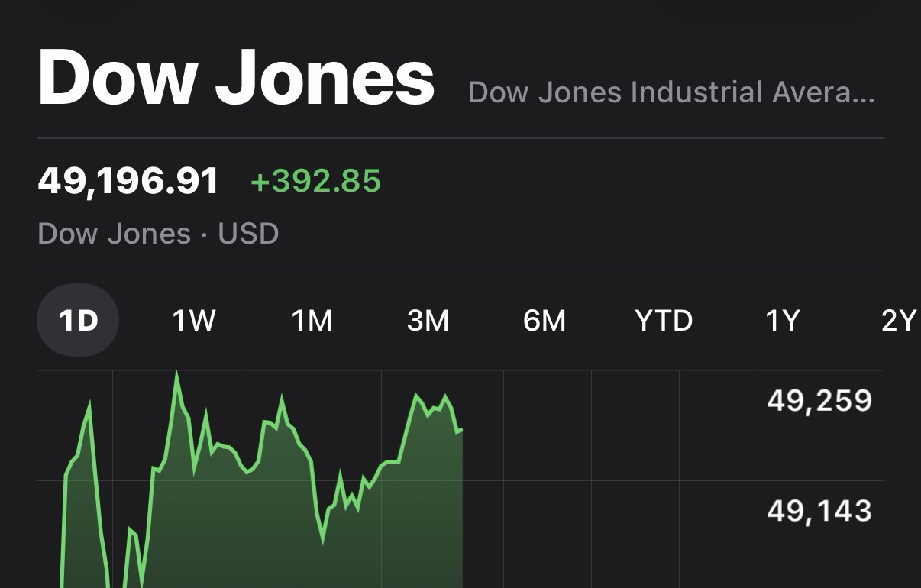Click the current price 49,196.91
921x588 pixels.
tap(128, 182)
